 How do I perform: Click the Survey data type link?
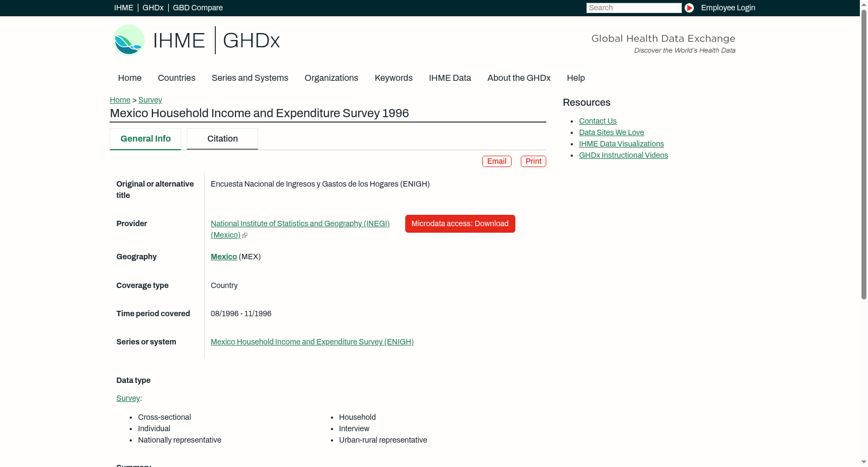click(128, 398)
